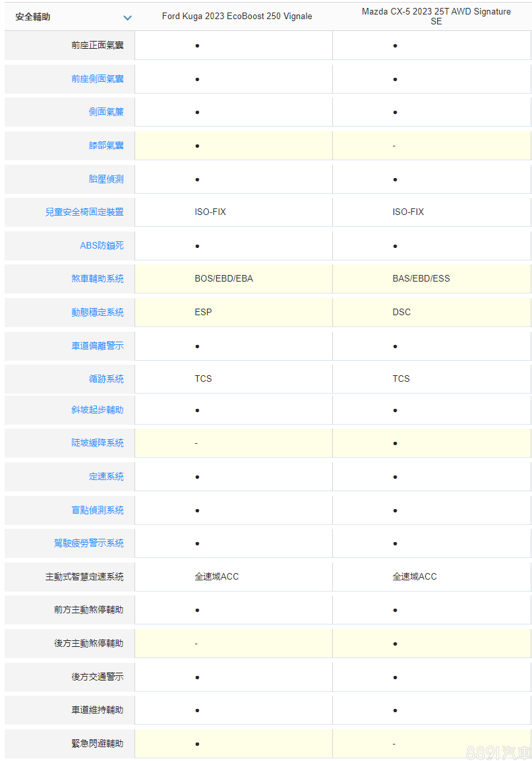
Task: Select the 循跡系統 link
Action: pos(106,379)
